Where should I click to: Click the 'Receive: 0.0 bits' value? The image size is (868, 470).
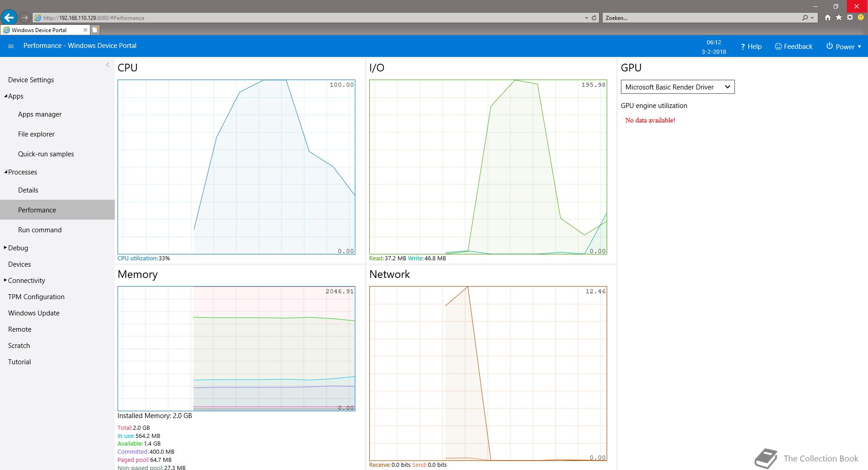point(390,465)
